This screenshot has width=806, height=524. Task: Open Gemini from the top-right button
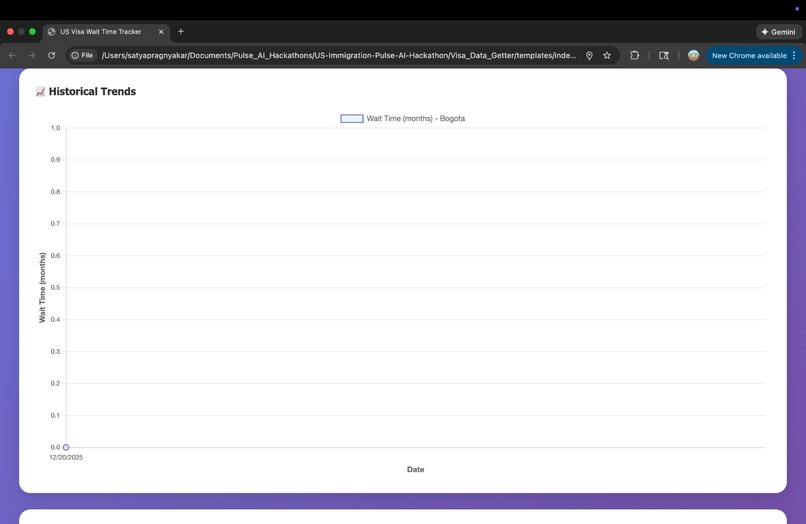778,32
